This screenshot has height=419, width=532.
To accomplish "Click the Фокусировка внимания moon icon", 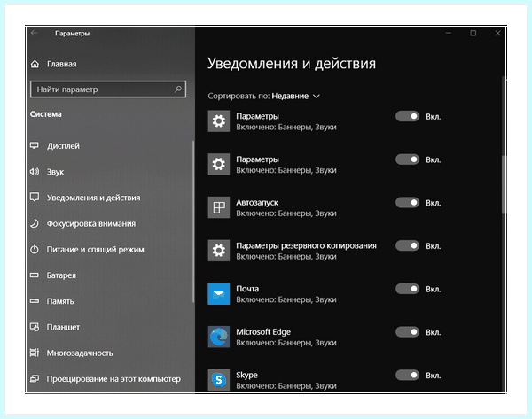I will 35,223.
